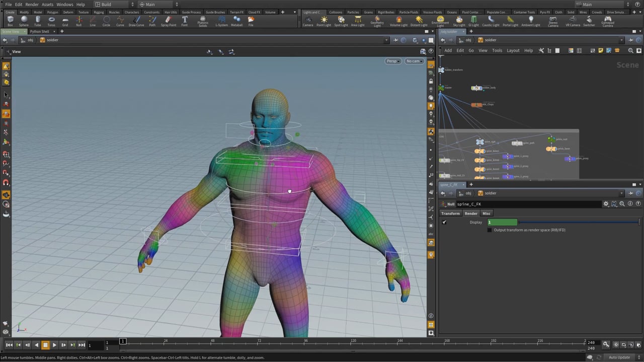Pick the Draw Curve shelf tool

[x=136, y=20]
